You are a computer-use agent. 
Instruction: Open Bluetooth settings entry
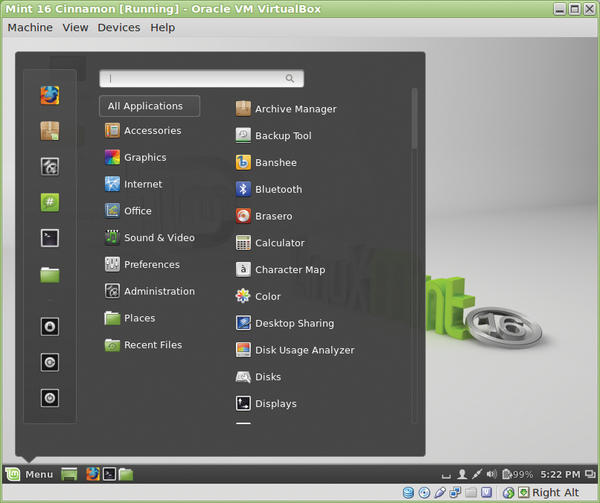[x=269, y=189]
